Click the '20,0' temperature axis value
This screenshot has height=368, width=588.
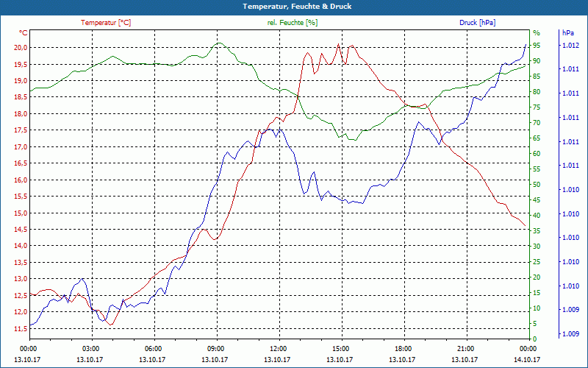tap(21, 47)
